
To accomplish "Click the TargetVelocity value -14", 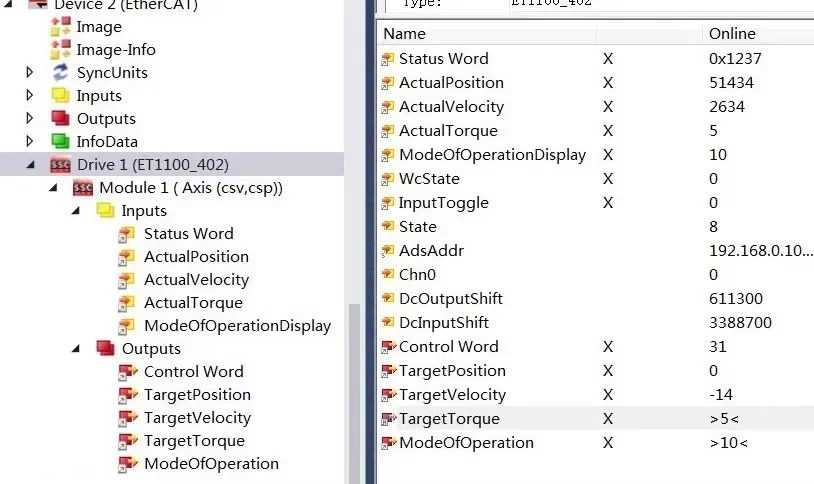I will coord(721,395).
